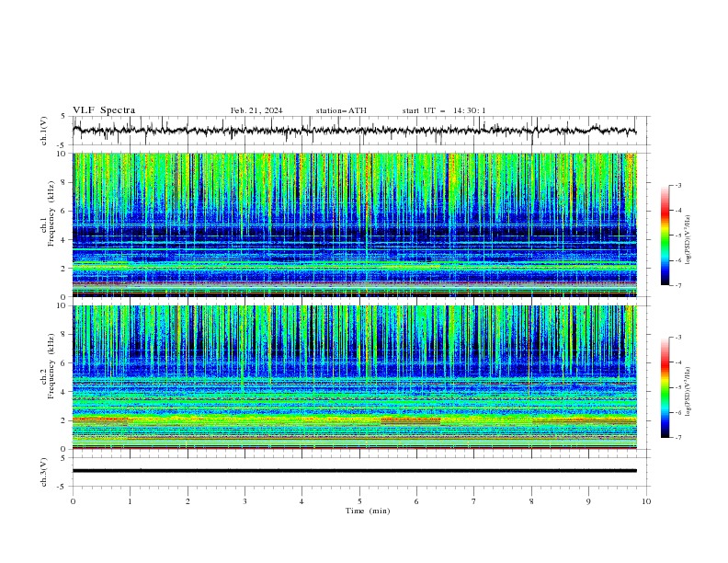Click the "-7" tick on ch.2 colorbar
Screen dimensions: 728x563
coord(678,438)
